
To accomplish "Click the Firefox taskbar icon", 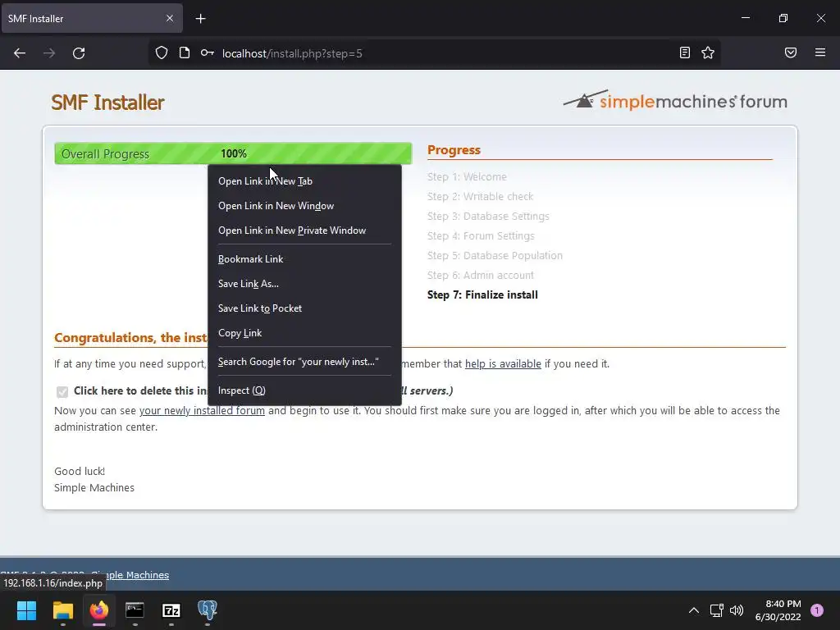I will coord(99,610).
